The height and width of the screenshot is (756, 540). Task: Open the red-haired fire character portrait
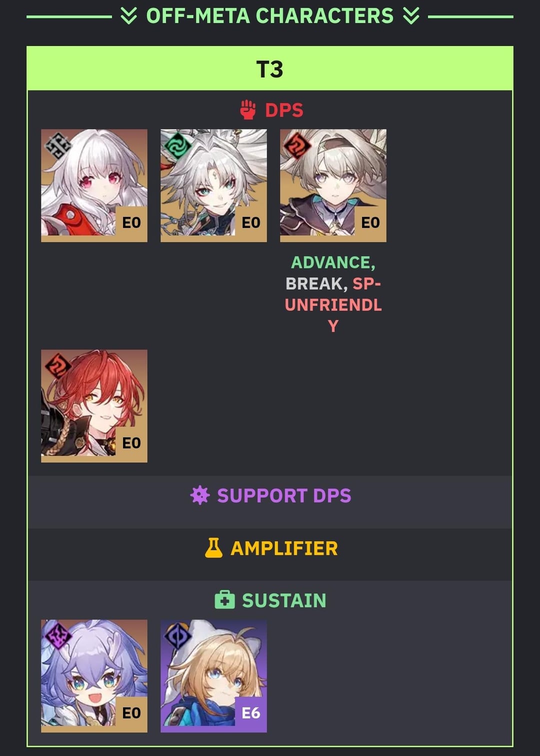pos(94,406)
